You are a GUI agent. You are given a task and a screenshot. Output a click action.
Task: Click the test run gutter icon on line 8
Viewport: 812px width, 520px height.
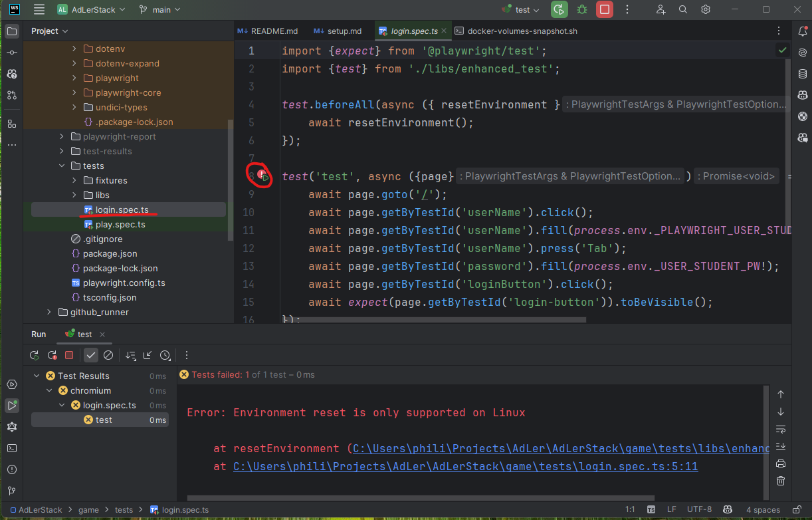(264, 177)
